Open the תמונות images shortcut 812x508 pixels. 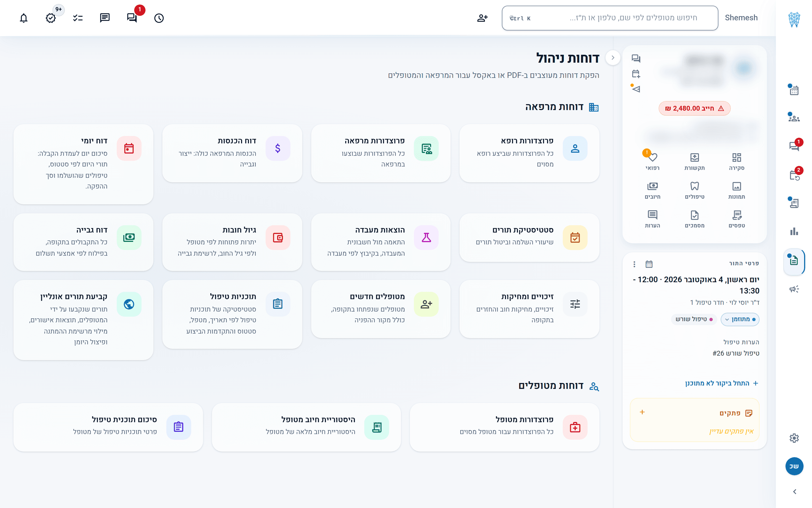point(736,190)
